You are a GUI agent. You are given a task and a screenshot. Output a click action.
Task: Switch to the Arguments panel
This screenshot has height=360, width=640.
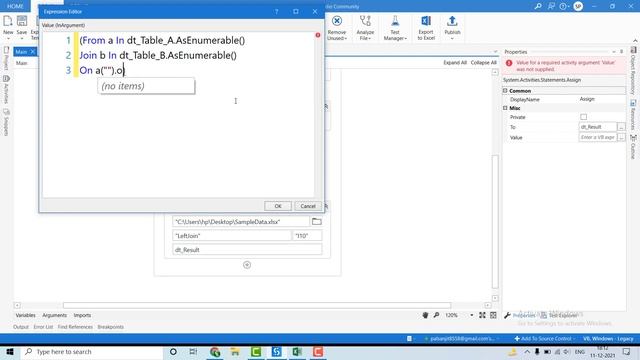(x=54, y=315)
